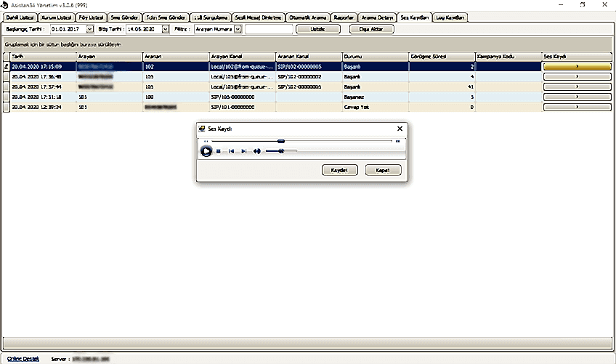Click the volume slider knob
The width and height of the screenshot is (616, 364).
point(281,151)
